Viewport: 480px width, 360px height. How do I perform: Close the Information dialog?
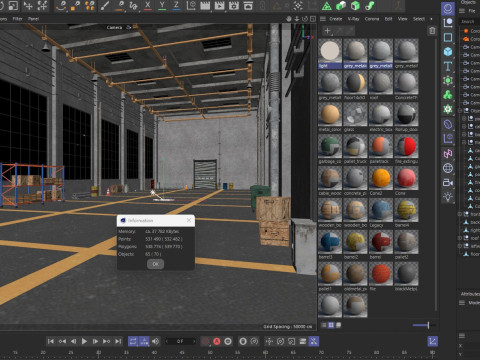point(189,220)
